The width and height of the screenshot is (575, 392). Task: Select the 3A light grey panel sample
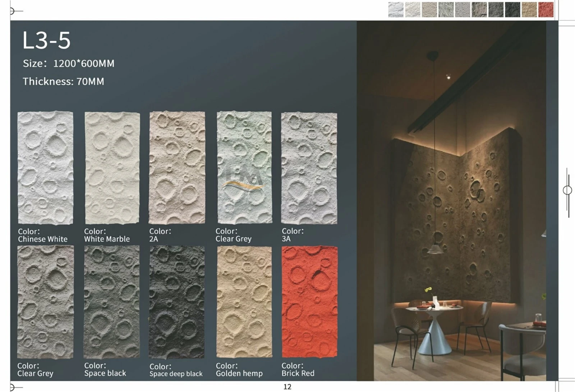pos(309,168)
